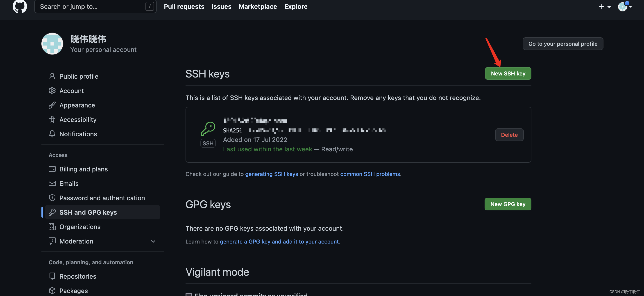
Task: Click the Account gear icon
Action: point(52,91)
